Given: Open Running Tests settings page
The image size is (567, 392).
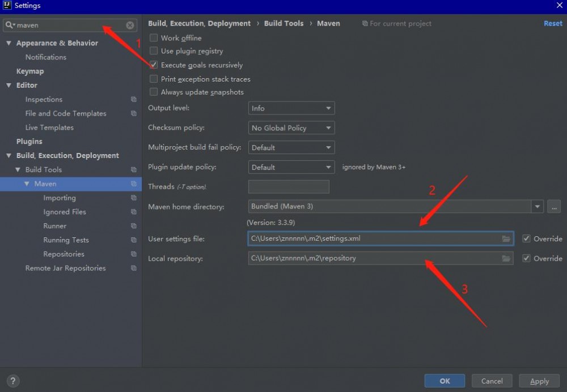Looking at the screenshot, I should click(x=66, y=240).
